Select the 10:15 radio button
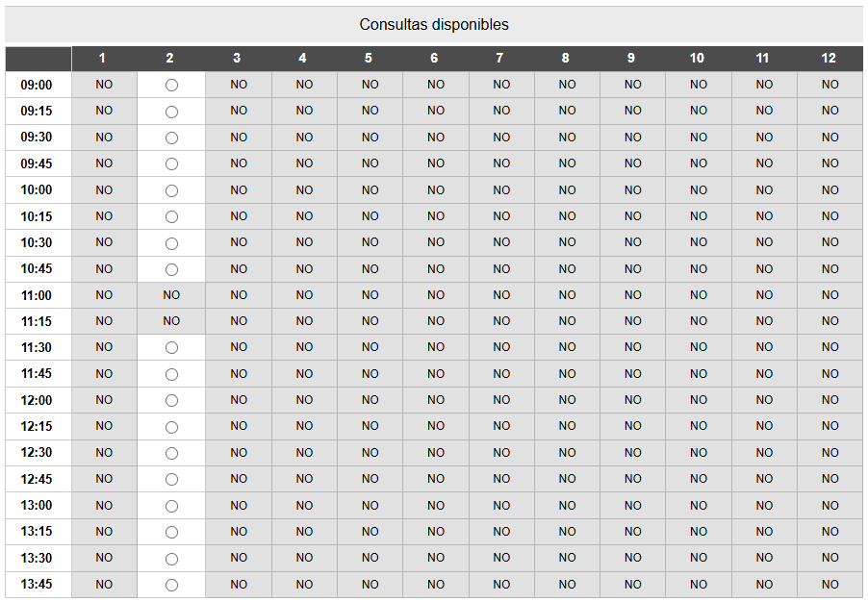Viewport: 868px width, 602px height. (171, 216)
